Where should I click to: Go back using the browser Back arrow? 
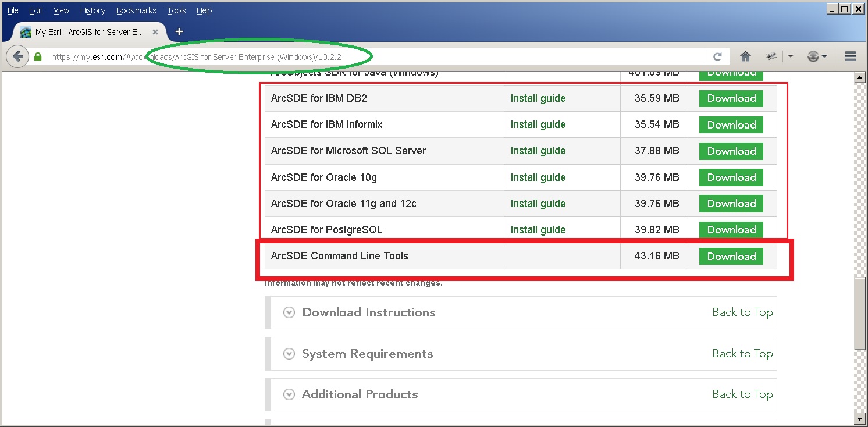(x=18, y=56)
